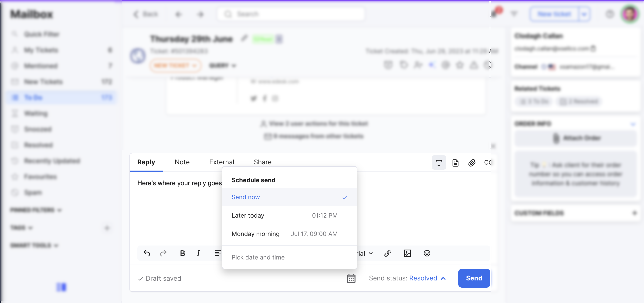
Task: Click the calendar icon near Send button
Action: click(x=351, y=278)
